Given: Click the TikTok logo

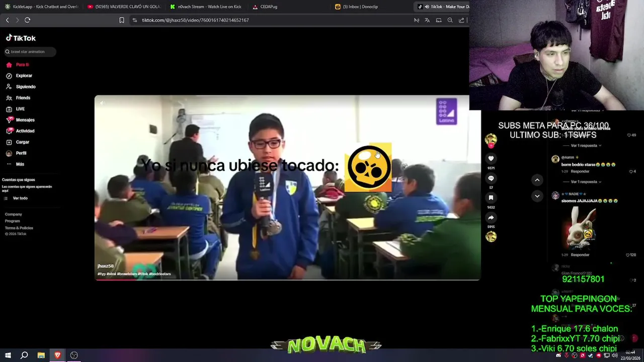Looking at the screenshot, I should (21, 38).
